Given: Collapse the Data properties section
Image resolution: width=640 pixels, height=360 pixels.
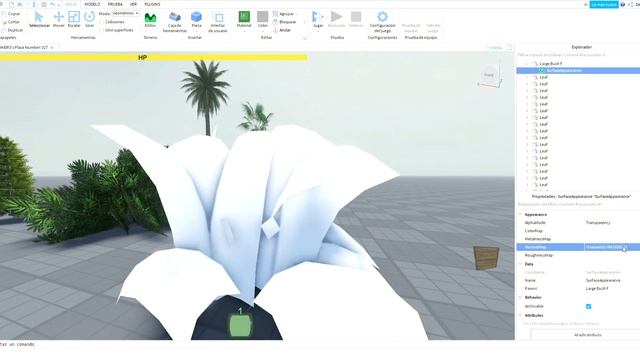Looking at the screenshot, I should click(x=520, y=264).
